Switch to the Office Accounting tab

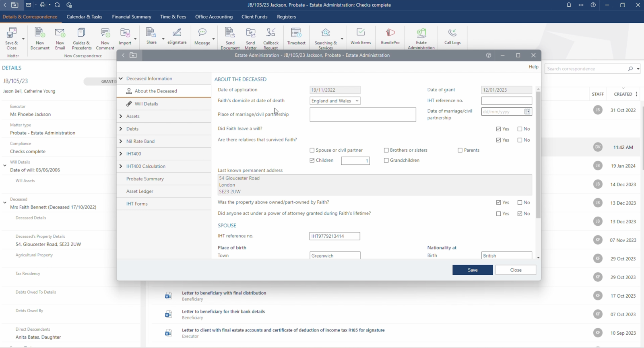(214, 16)
